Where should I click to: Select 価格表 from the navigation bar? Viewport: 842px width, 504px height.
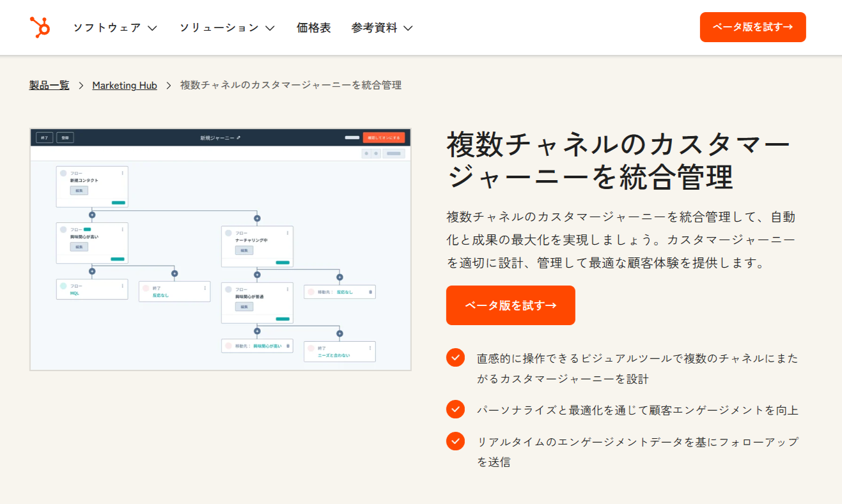tap(314, 27)
